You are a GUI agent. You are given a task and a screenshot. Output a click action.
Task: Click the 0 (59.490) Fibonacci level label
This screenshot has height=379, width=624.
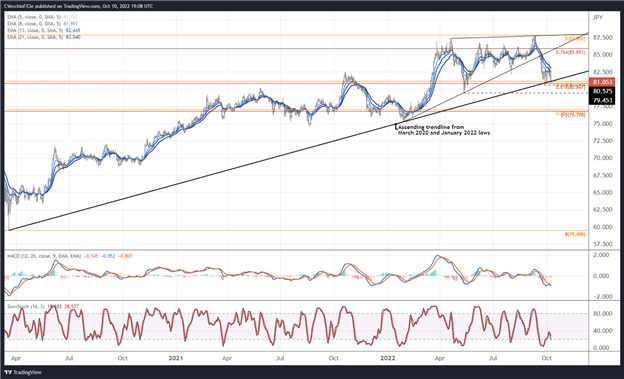pyautogui.click(x=575, y=234)
